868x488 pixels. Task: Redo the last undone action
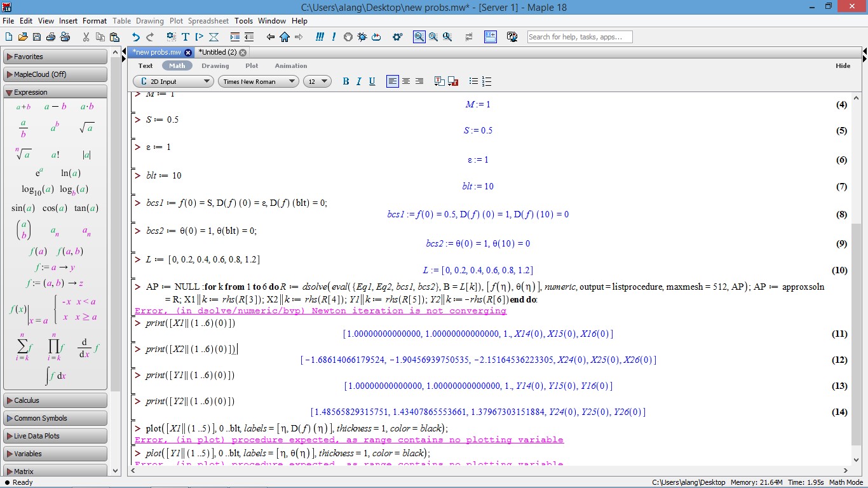[150, 37]
